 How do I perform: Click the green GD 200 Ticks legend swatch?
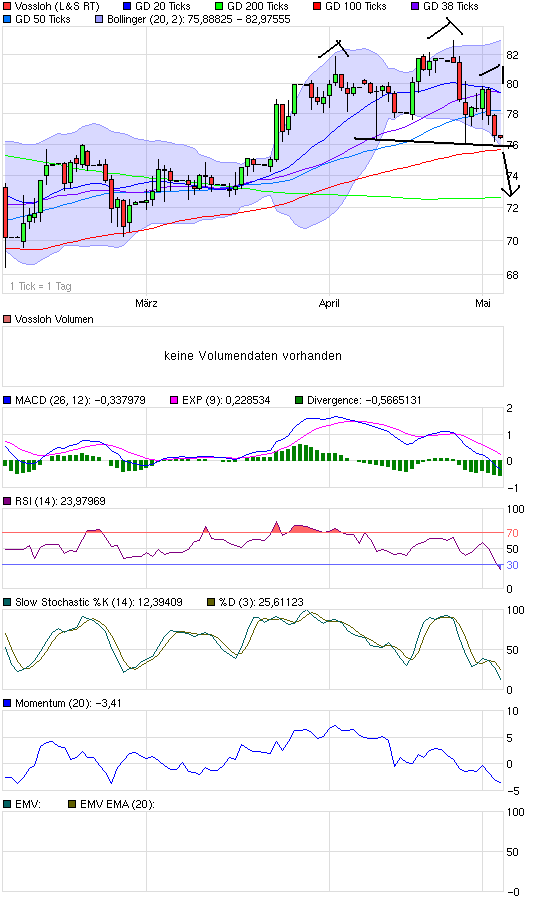220,6
